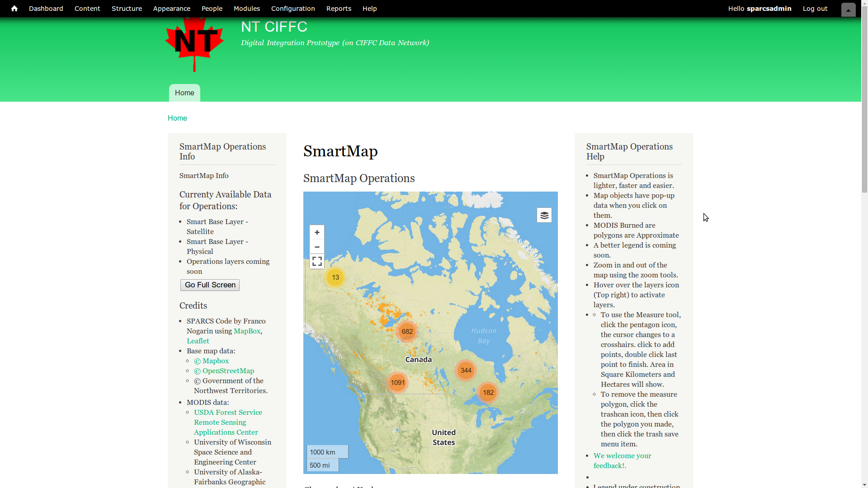Click the 13 marker cluster

pos(335,277)
